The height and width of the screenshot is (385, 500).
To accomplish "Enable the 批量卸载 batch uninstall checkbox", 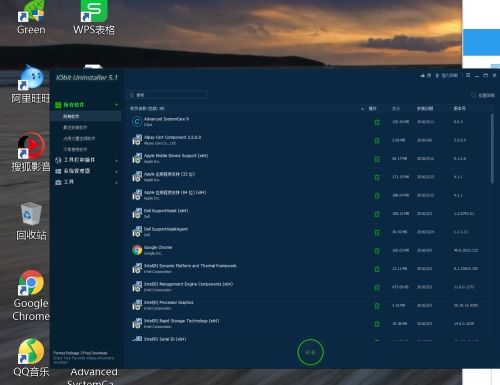I will pos(473,95).
